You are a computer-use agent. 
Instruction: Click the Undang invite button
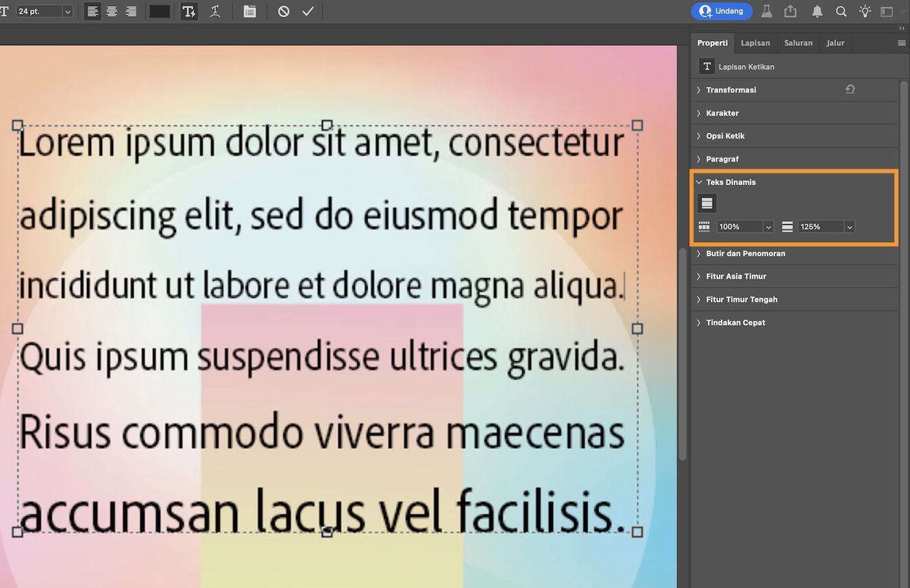point(722,11)
